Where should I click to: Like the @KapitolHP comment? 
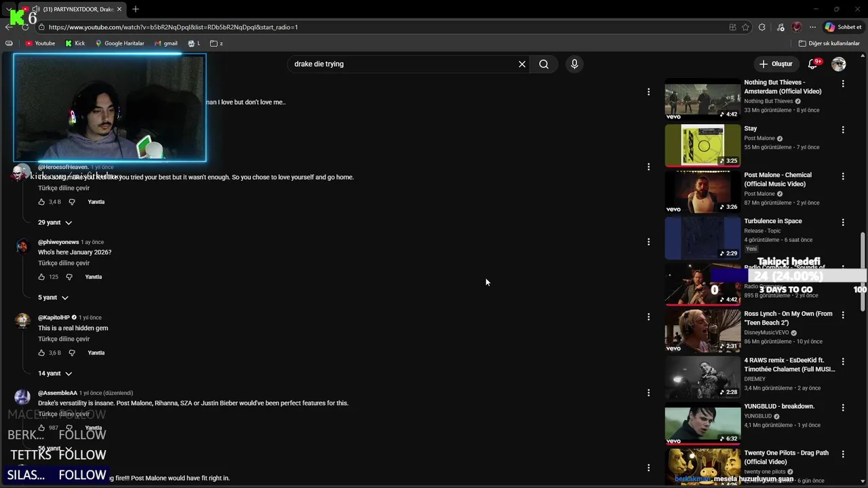41,353
